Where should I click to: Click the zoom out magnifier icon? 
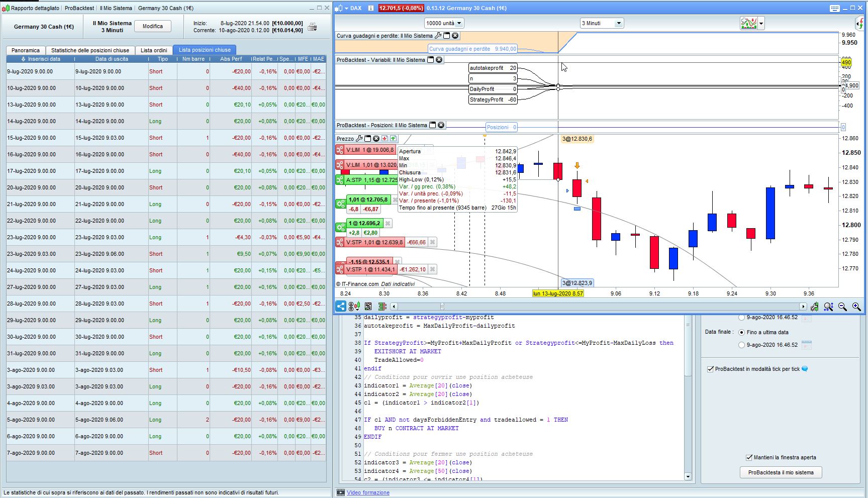point(842,307)
